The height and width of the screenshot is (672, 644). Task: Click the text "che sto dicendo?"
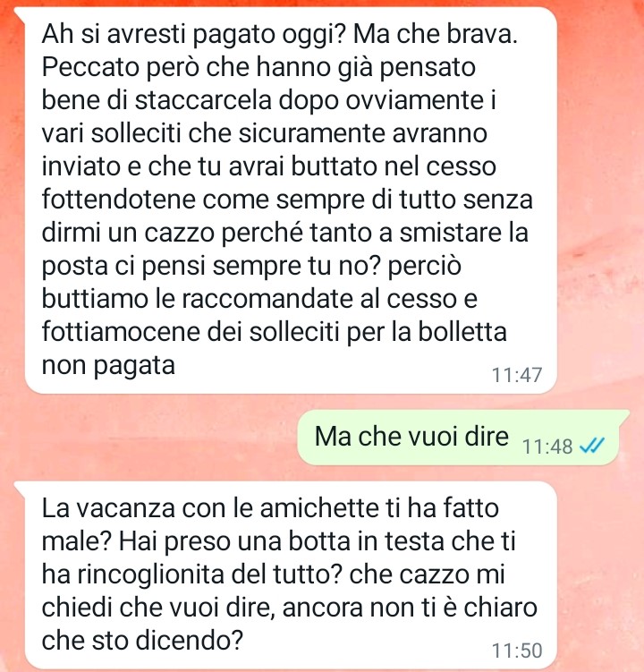pyautogui.click(x=142, y=641)
